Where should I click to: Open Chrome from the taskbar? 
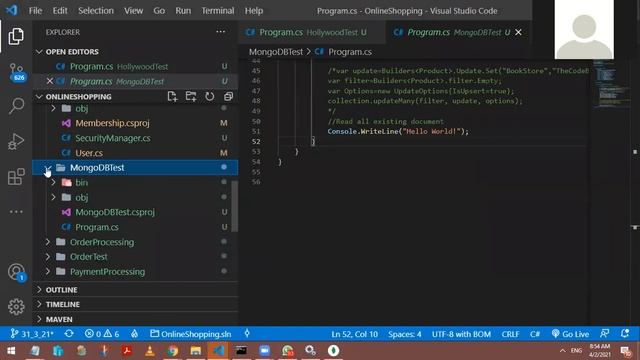coord(173,351)
